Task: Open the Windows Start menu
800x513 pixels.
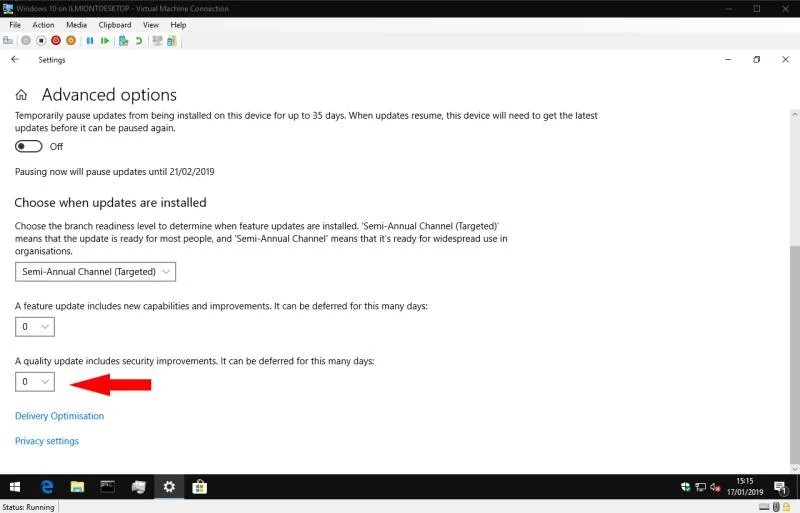Action: (15, 487)
